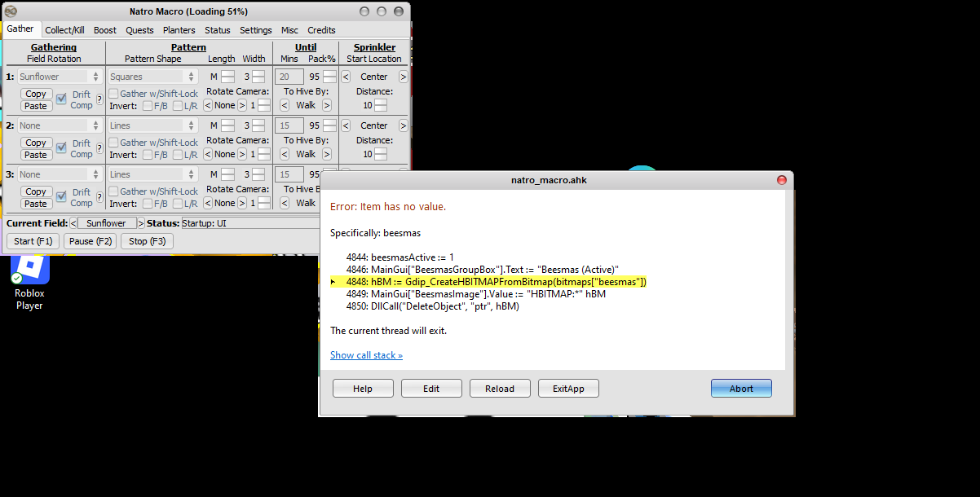
Task: Cycle To Hive By past Walk
Action: click(326, 104)
